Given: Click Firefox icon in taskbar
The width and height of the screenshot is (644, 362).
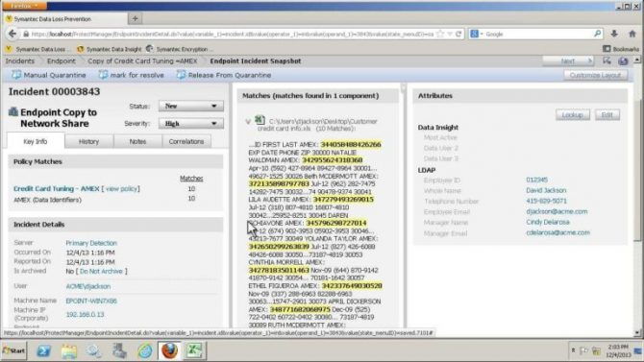Looking at the screenshot, I should pos(169,350).
